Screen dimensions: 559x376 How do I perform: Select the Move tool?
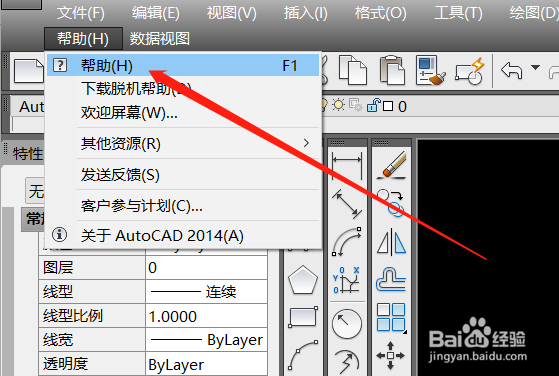[390, 355]
